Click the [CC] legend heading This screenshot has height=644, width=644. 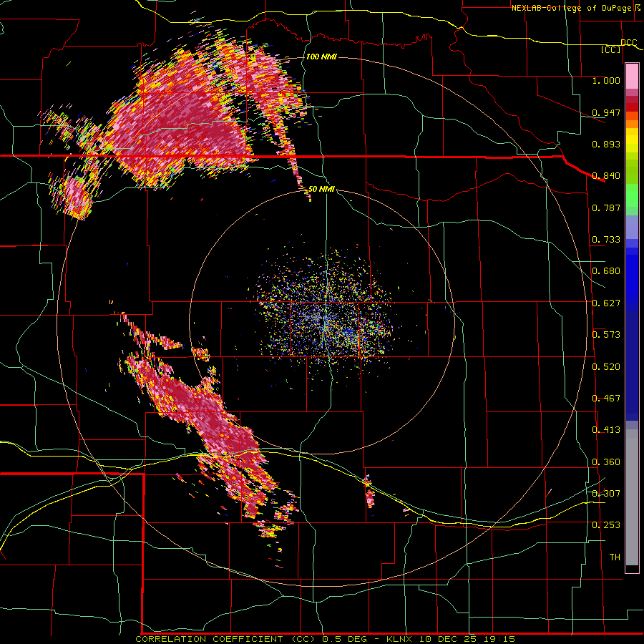[x=611, y=49]
